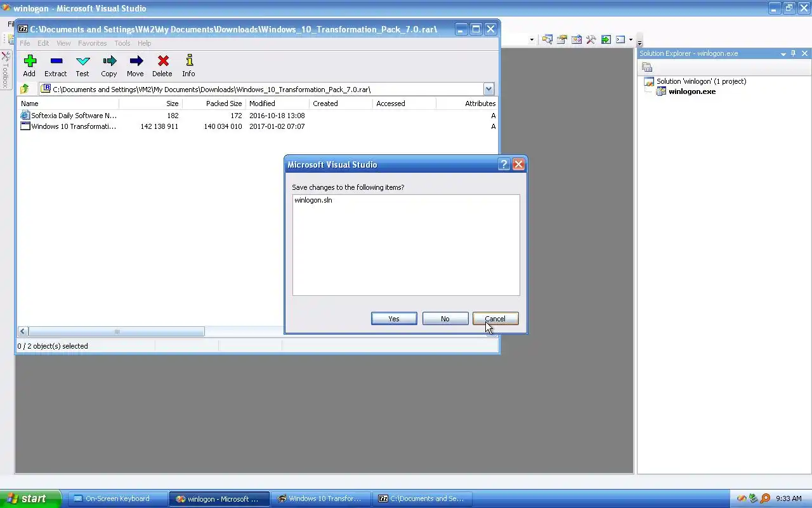Toggle Solution Explorer auto-hide pin
This screenshot has height=508, width=812.
tap(793, 54)
